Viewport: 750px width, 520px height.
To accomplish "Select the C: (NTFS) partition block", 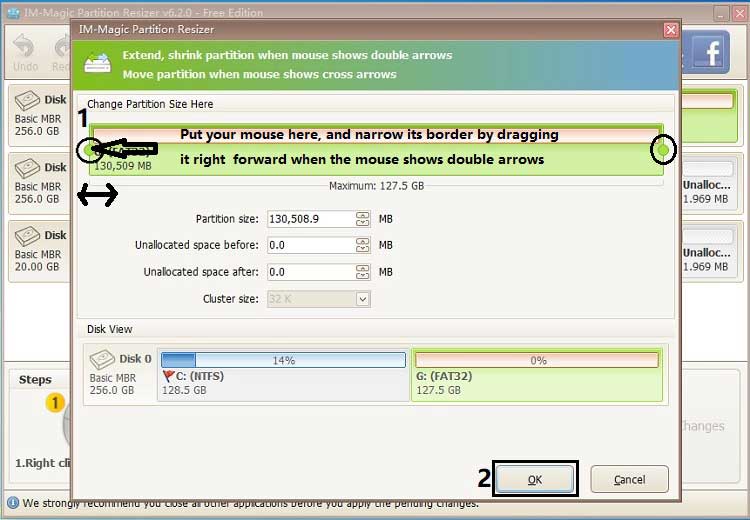I will pos(282,375).
